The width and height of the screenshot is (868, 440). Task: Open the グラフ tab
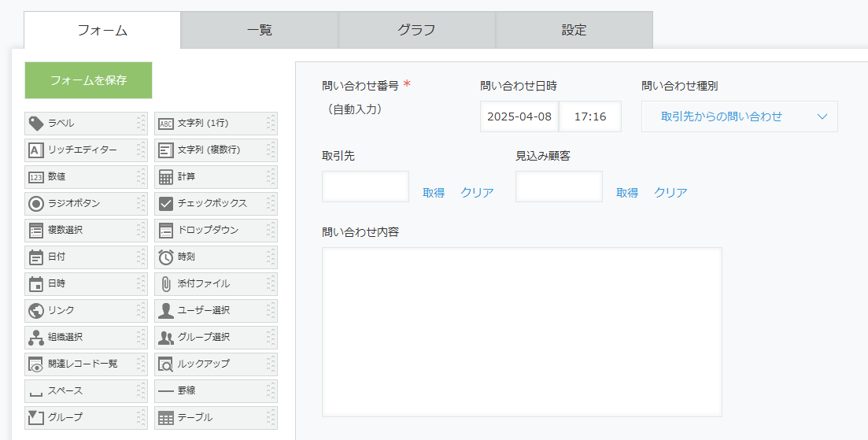coord(416,30)
